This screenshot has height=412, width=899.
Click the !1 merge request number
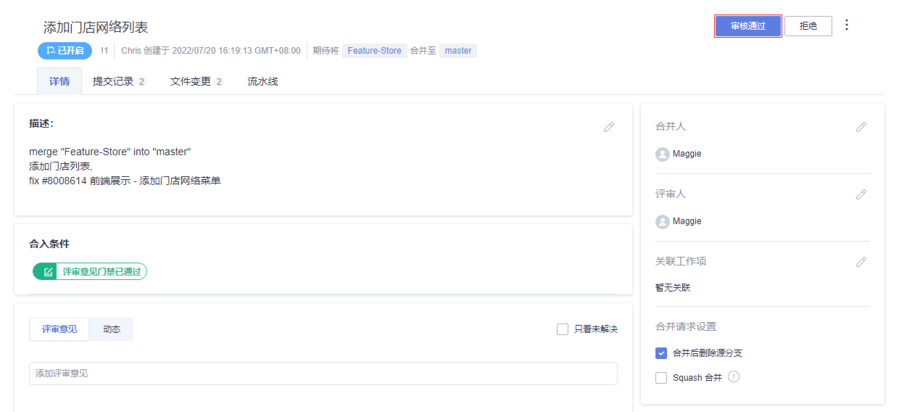tap(104, 50)
